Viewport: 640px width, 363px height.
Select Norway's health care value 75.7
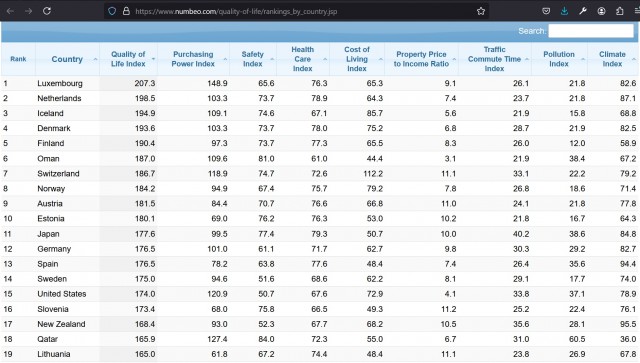click(319, 189)
